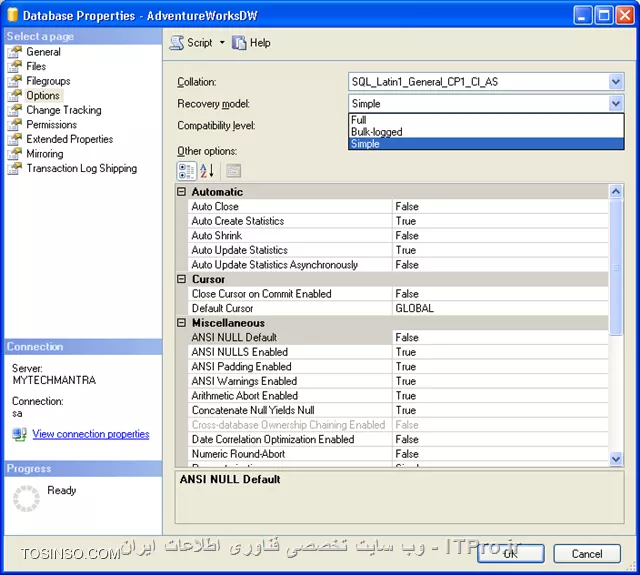Open the Transaction Log Shipping page
This screenshot has height=575, width=640.
(82, 168)
